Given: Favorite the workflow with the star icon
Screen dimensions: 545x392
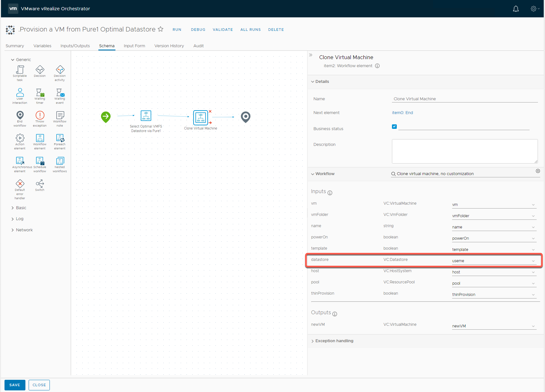Looking at the screenshot, I should click(x=160, y=29).
